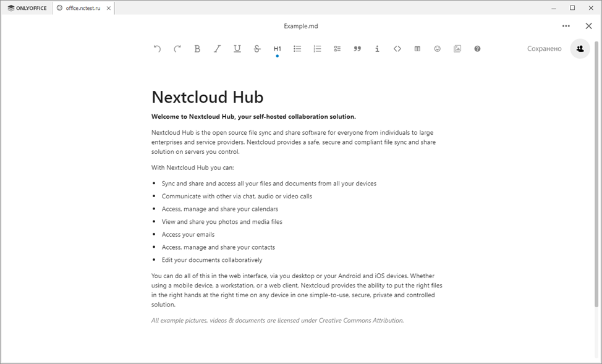Open the three-dots actions menu

(566, 26)
